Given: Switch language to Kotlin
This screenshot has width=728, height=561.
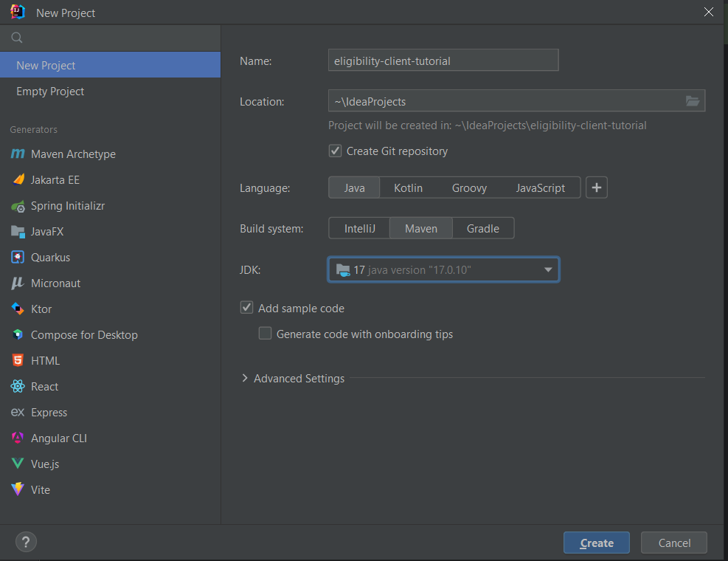Looking at the screenshot, I should (408, 188).
